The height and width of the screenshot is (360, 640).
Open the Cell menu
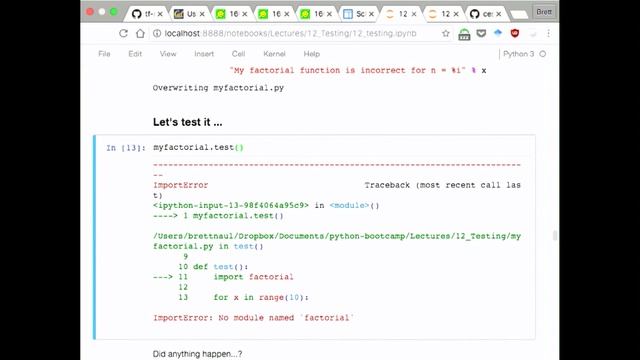coord(238,54)
